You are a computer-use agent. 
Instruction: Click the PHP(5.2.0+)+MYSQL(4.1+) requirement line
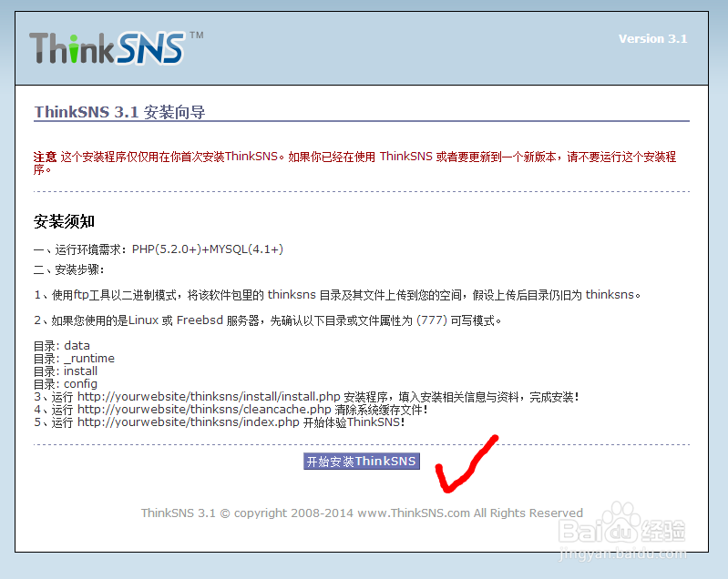(159, 249)
